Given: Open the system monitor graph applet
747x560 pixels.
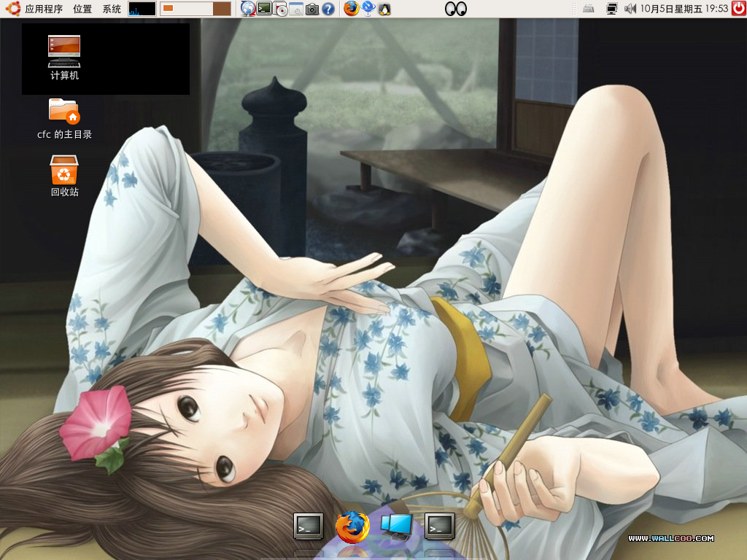Looking at the screenshot, I should coord(142,9).
